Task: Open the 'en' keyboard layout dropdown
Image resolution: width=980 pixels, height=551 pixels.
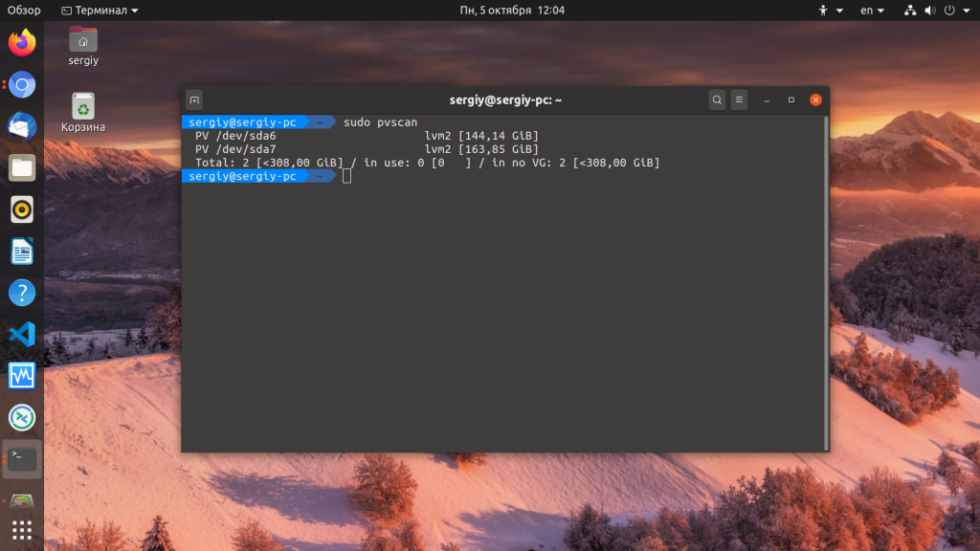Action: coord(872,11)
